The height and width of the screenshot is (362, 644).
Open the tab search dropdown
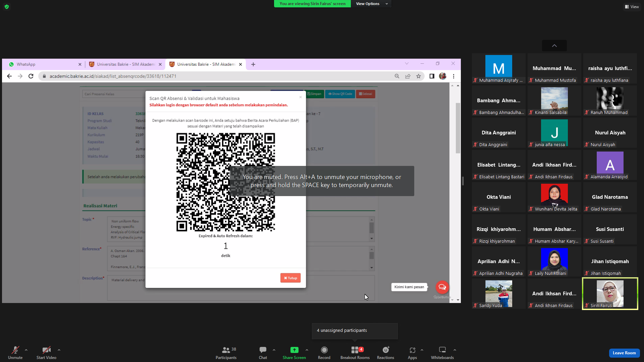click(407, 63)
